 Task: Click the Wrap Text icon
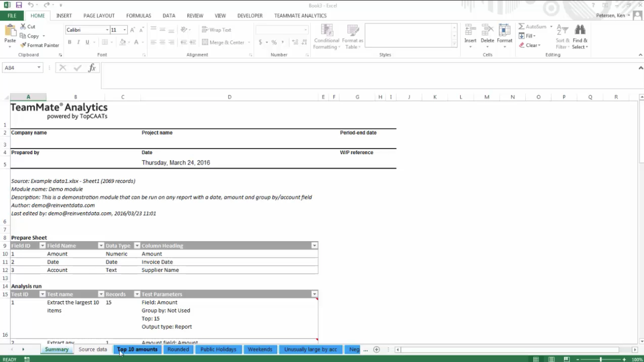[218, 29]
